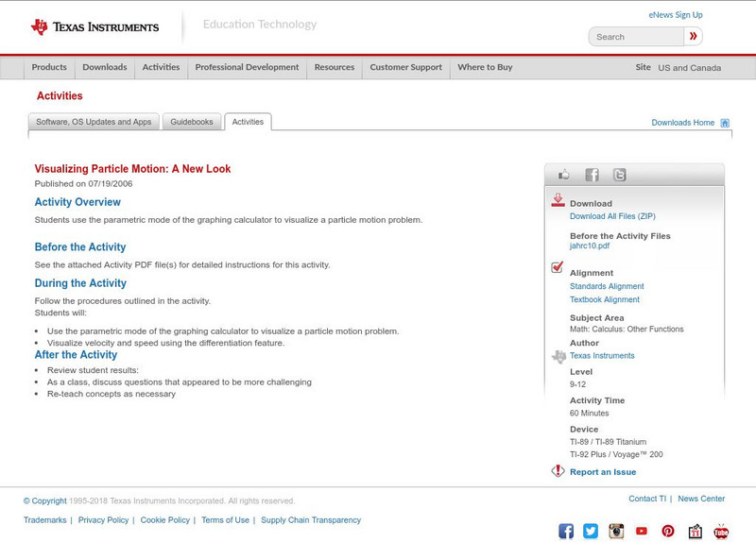The image size is (756, 542).
Task: Click the search submit arrow button
Action: click(693, 36)
